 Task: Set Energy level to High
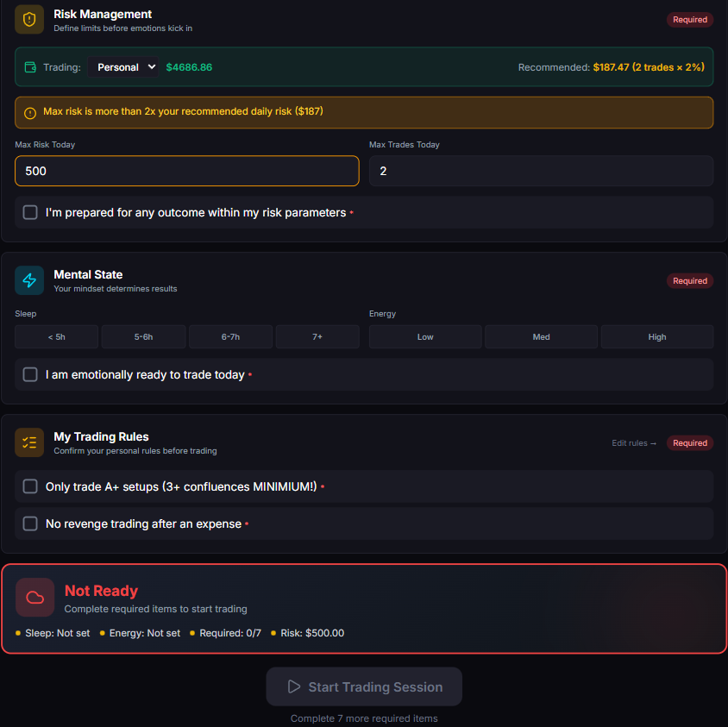[x=657, y=337]
